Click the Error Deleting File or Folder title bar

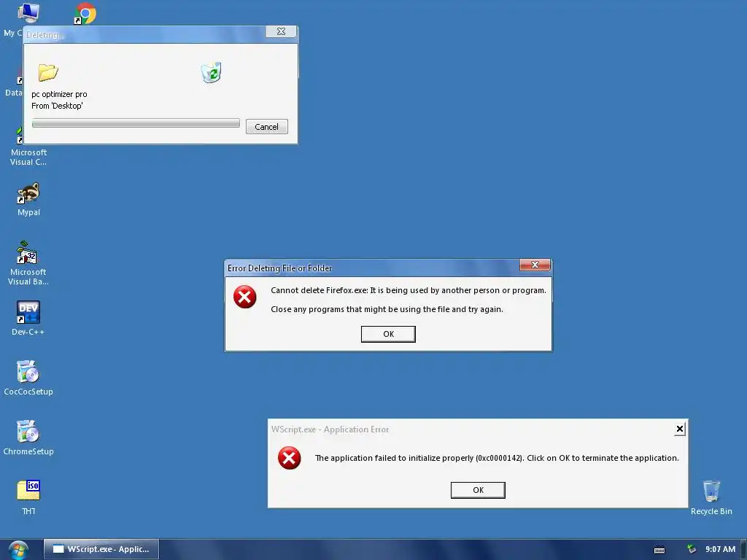coord(371,268)
